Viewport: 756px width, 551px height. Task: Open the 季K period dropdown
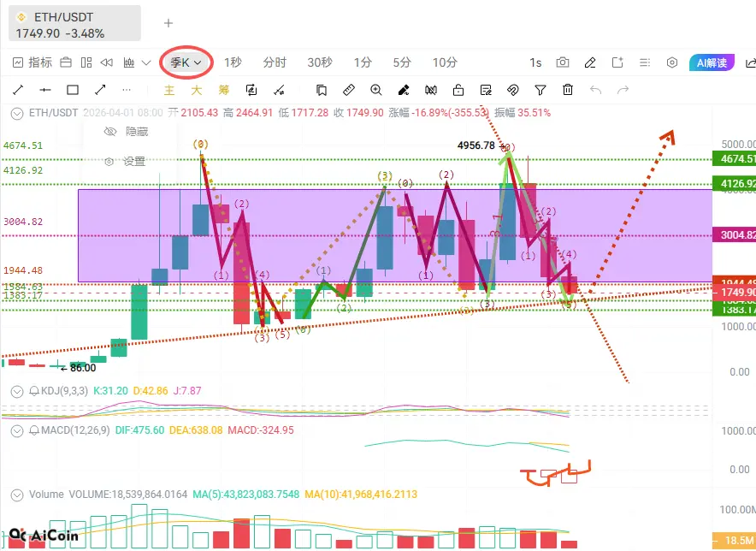point(186,62)
